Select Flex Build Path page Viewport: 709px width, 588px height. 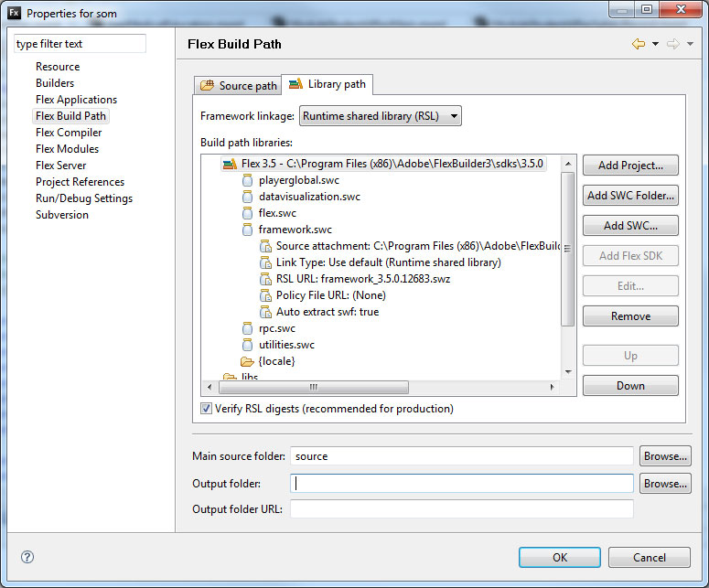pos(70,116)
